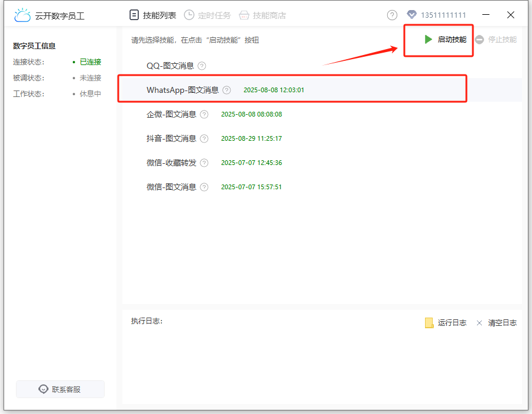Select the 微信-收藏转发 skill
532x414 pixels.
171,163
